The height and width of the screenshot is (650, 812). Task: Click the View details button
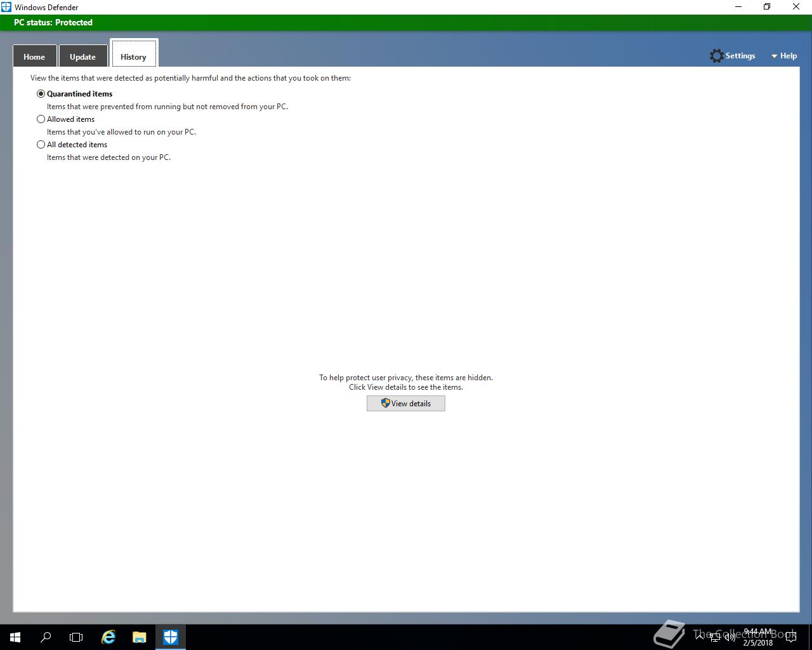tap(406, 404)
